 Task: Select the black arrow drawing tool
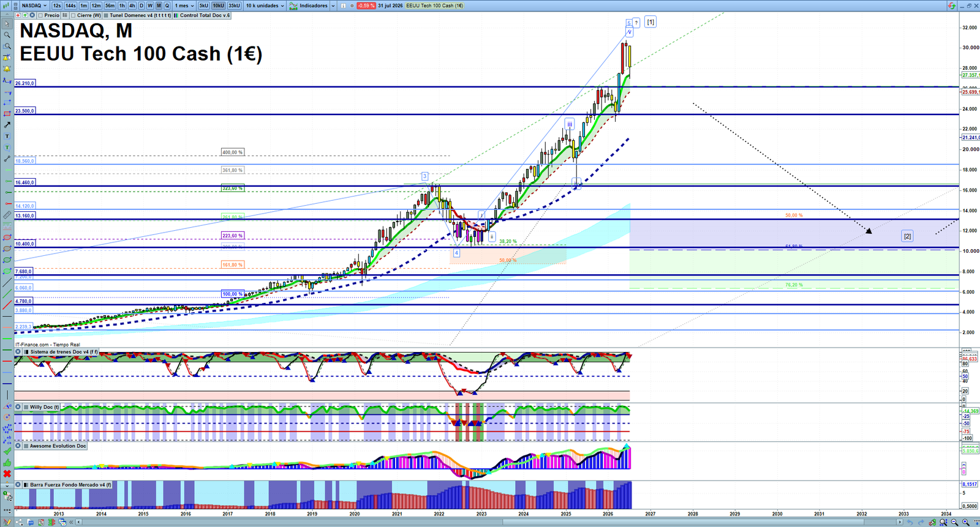[7, 125]
